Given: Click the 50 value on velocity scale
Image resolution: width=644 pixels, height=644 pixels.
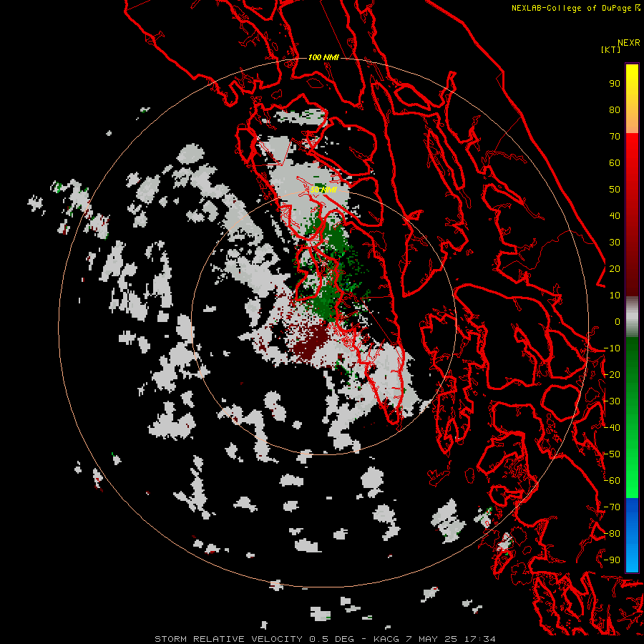Looking at the screenshot, I should pos(615,190).
